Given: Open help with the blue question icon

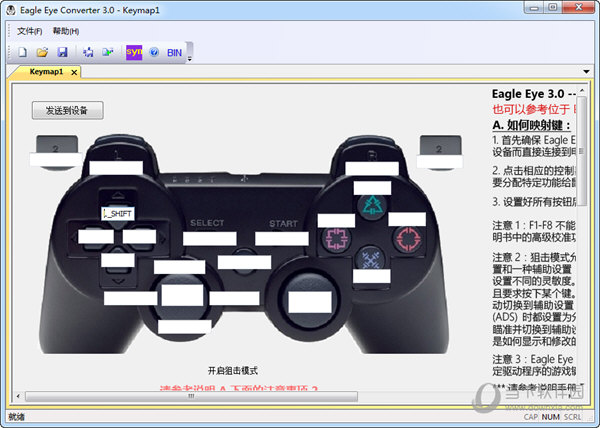Looking at the screenshot, I should point(154,52).
